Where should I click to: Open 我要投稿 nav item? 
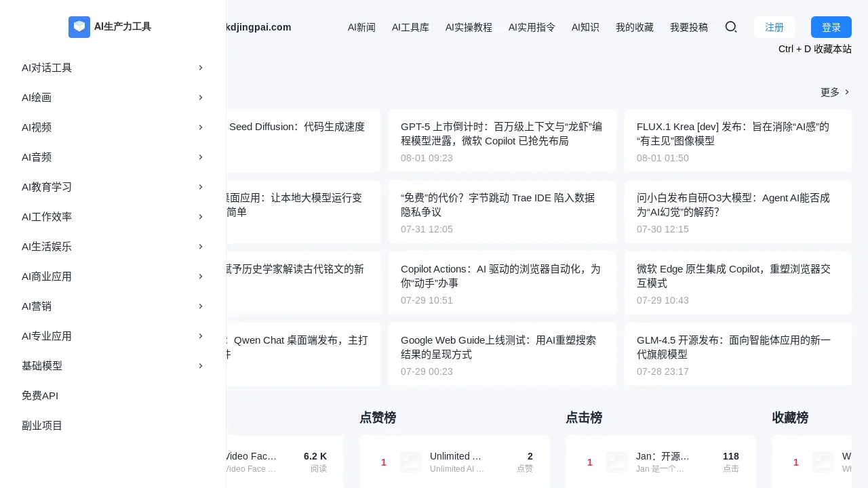(689, 27)
